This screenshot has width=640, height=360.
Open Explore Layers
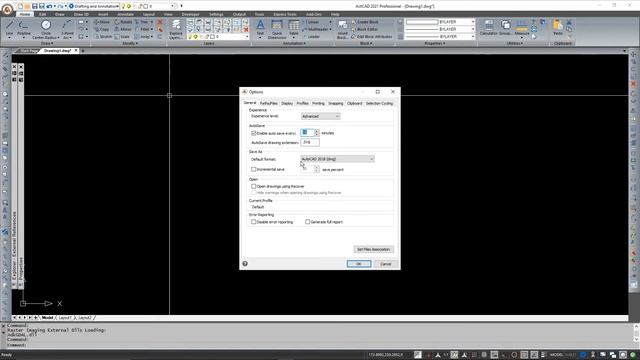point(176,29)
